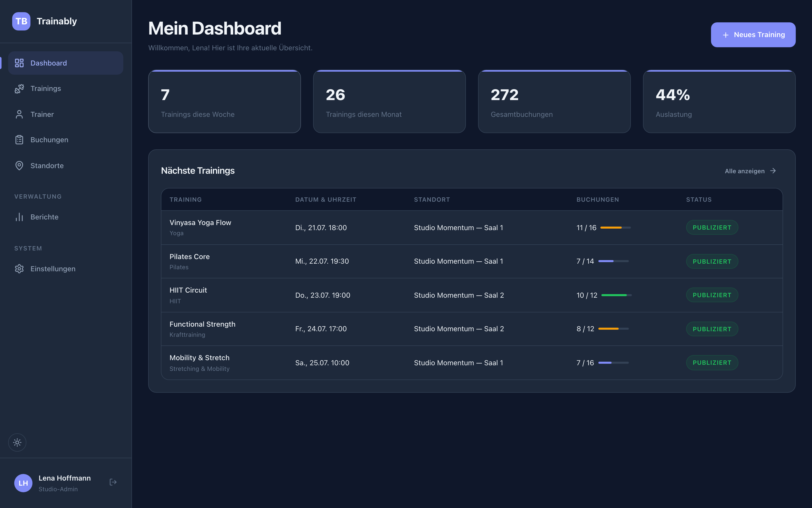Click Publiziert badge for Vinyasa Yoga Flow
The height and width of the screenshot is (508, 812).
pos(712,228)
